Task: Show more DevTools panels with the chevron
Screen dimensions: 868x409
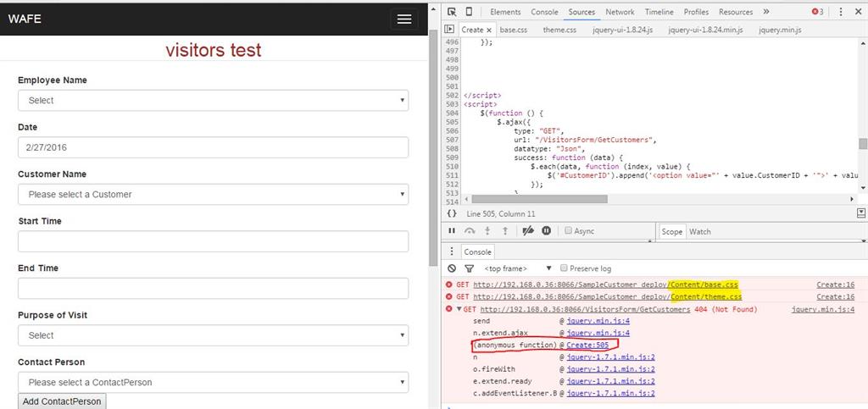Action: [766, 12]
